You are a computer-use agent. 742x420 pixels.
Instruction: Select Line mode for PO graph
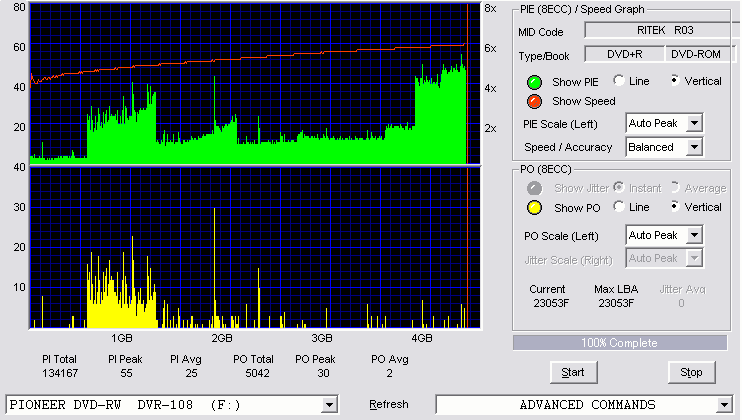(619, 207)
